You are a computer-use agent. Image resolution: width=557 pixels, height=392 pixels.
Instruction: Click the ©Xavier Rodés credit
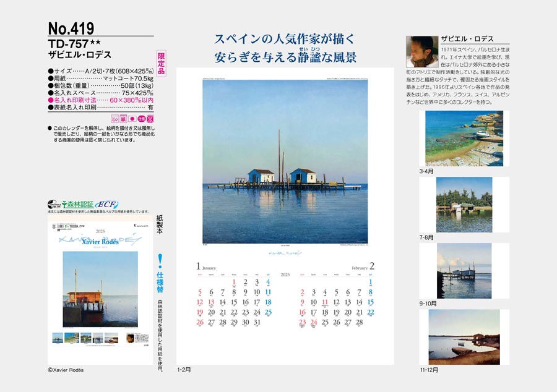[x=66, y=370]
